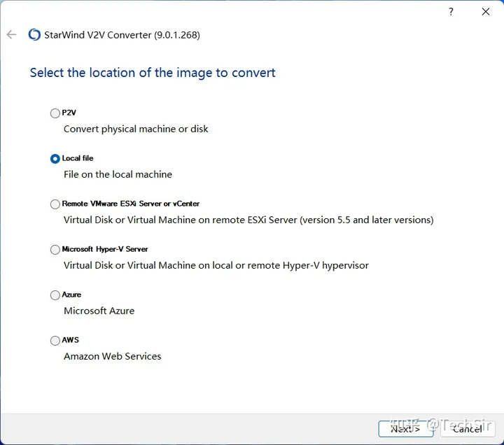Select the Azure radio button

[x=55, y=295]
